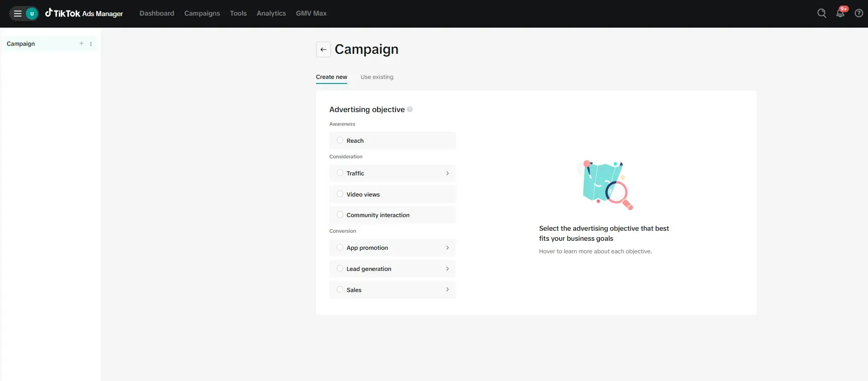Click the Advertising objective info icon

point(410,110)
